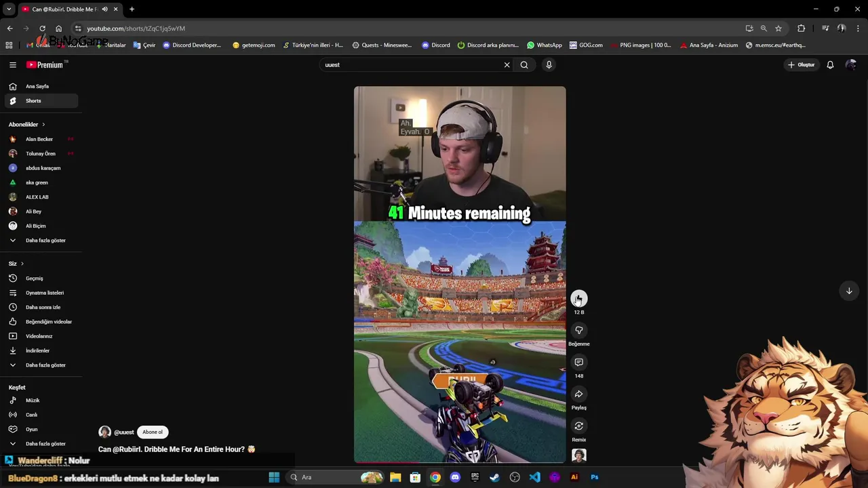The width and height of the screenshot is (868, 488).
Task: Open the YouTube hamburger guide menu
Action: pos(12,65)
